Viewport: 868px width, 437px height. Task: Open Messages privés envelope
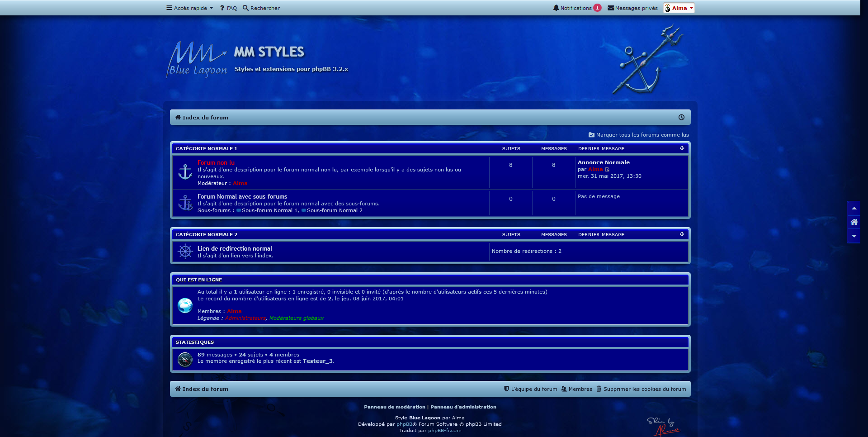tap(632, 8)
